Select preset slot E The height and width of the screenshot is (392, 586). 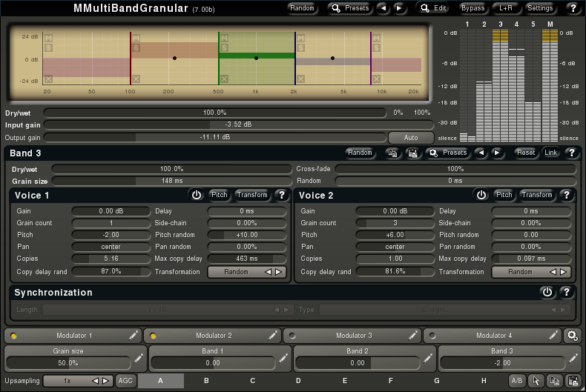tap(345, 381)
